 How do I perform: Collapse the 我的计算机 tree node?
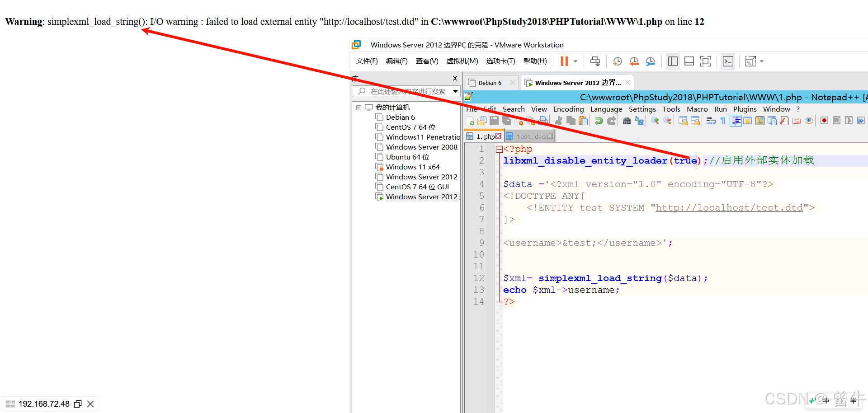pos(359,108)
